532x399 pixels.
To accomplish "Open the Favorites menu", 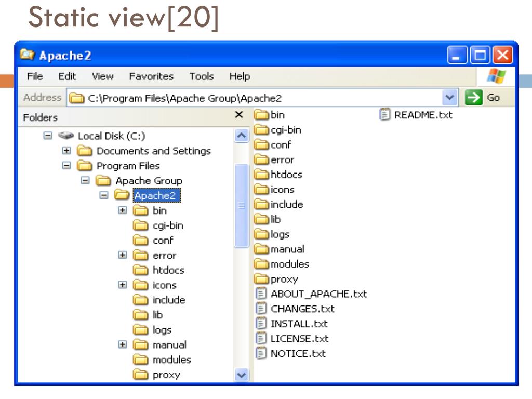I will 151,76.
